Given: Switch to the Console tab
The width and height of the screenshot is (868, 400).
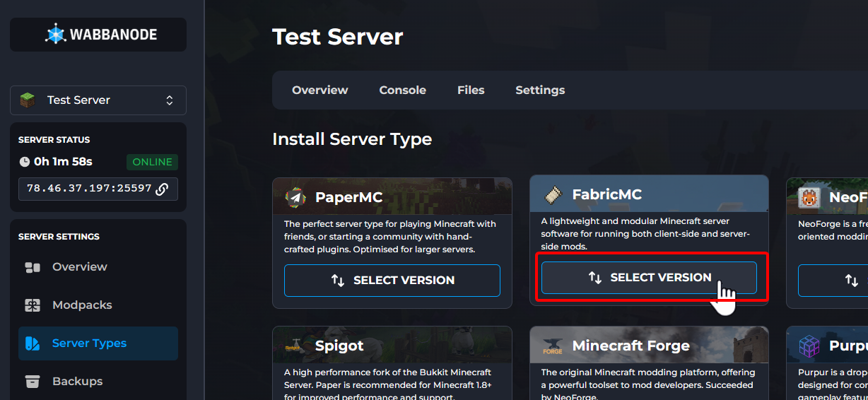Looking at the screenshot, I should 403,90.
